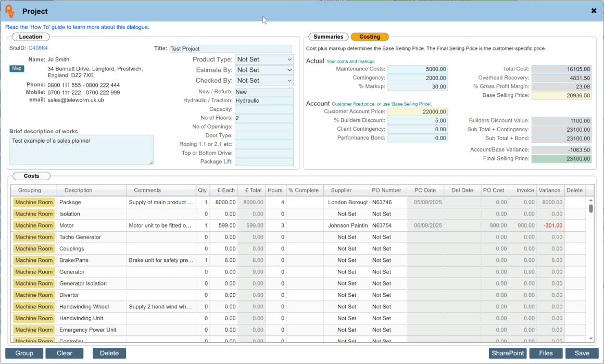Screen dimensions: 604x364
Task: Open SharePoint button
Action: coord(508,353)
